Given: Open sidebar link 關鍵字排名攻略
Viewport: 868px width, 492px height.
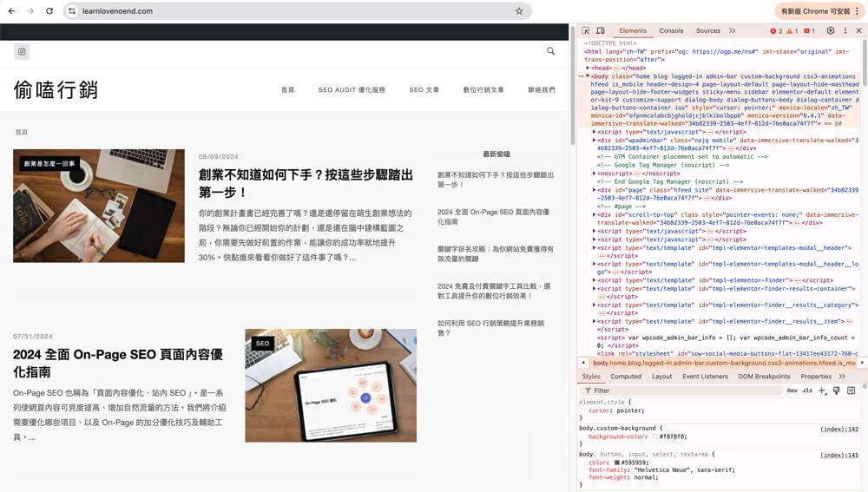Looking at the screenshot, I should [495, 254].
